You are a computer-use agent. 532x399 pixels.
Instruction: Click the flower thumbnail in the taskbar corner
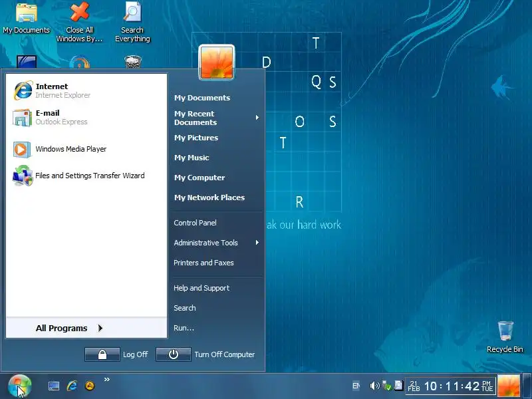tap(509, 386)
